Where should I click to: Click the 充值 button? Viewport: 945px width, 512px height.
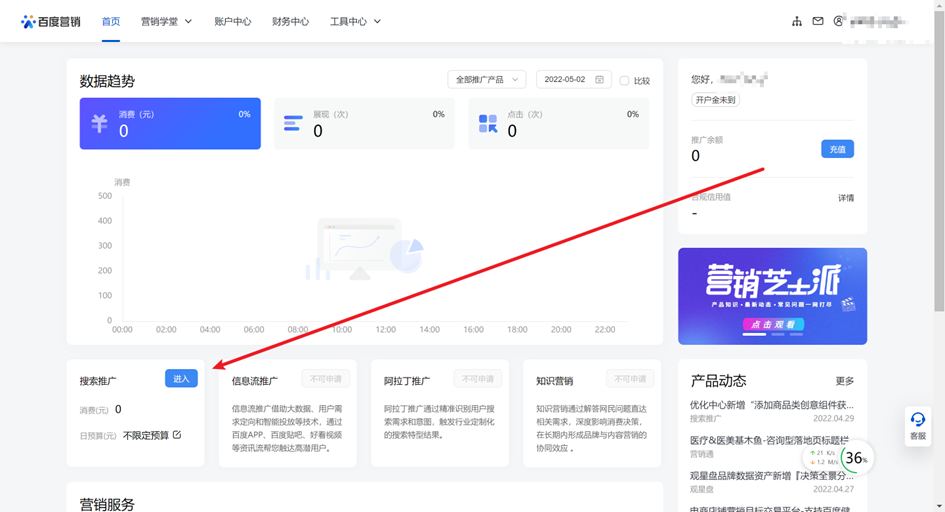[x=838, y=149]
